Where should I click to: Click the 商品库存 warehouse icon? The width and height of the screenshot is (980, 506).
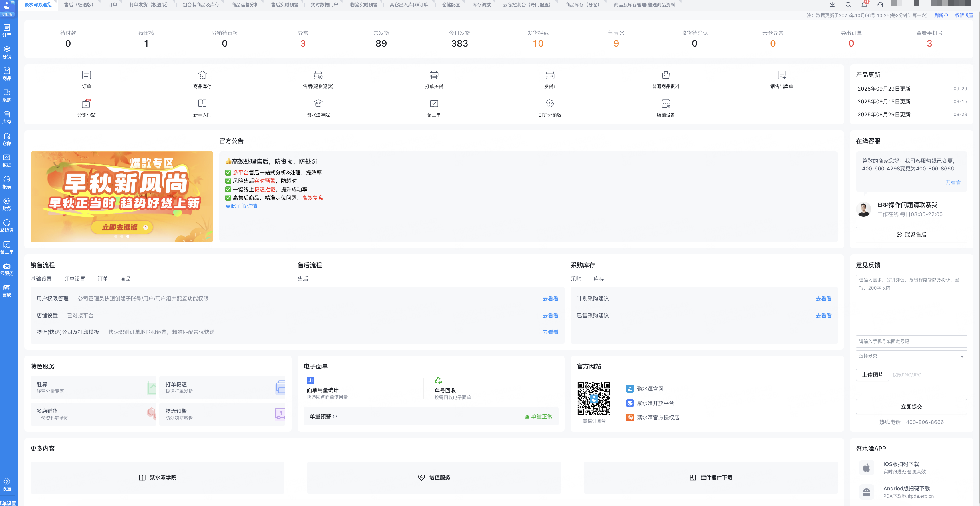click(202, 75)
